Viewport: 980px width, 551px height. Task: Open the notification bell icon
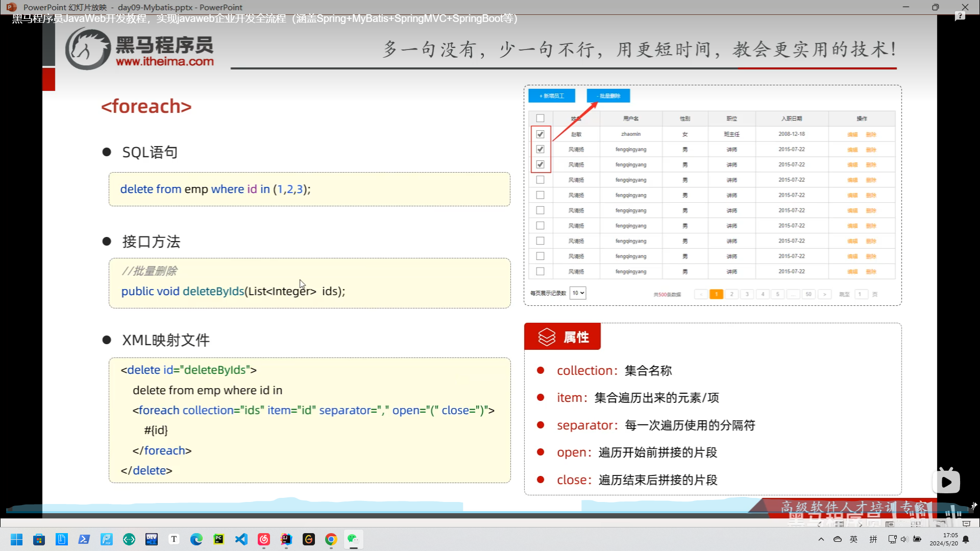pyautogui.click(x=966, y=540)
